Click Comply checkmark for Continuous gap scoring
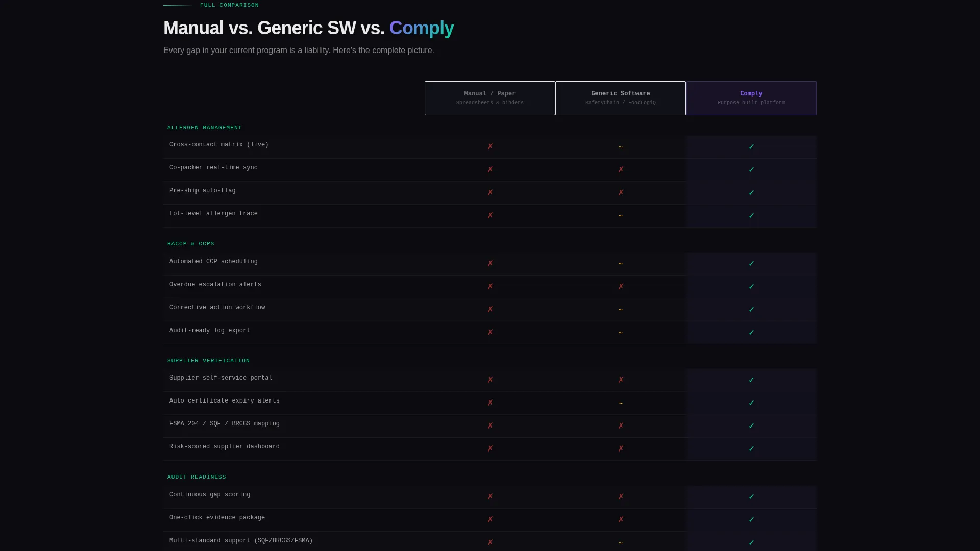Viewport: 980px width, 551px height. coord(751,497)
